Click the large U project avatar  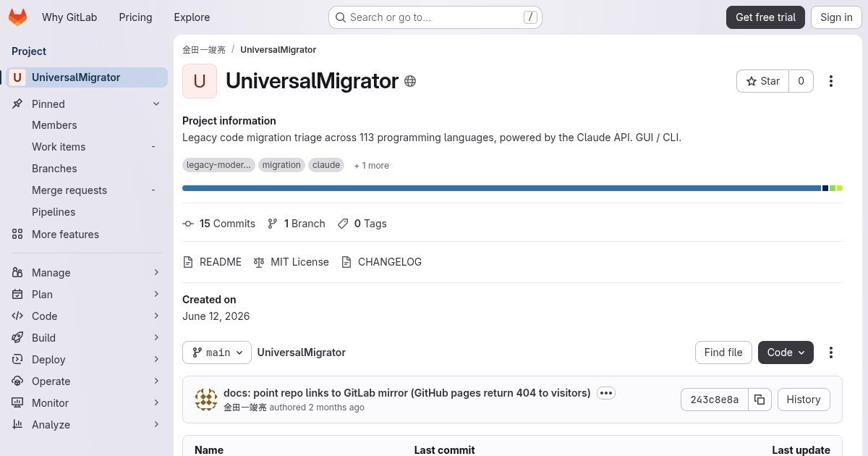[200, 81]
